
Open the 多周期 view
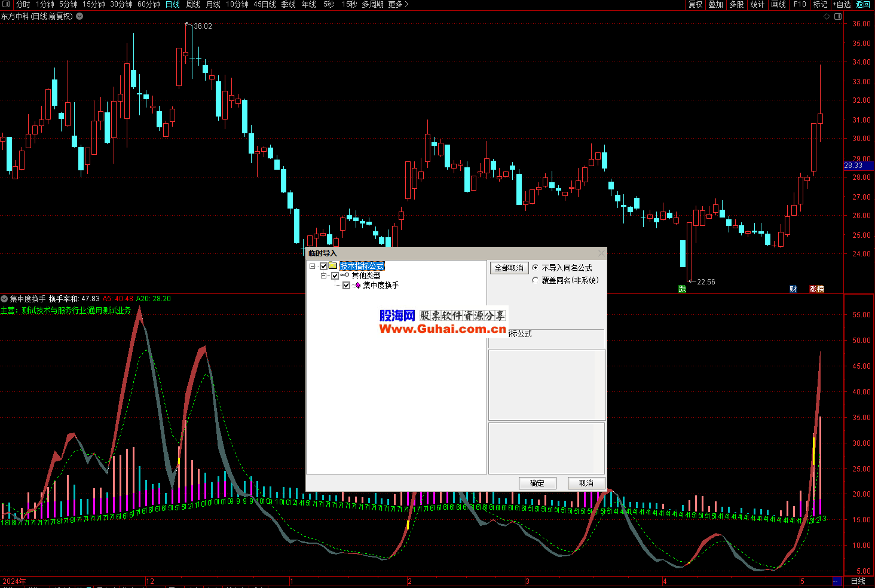click(x=372, y=4)
